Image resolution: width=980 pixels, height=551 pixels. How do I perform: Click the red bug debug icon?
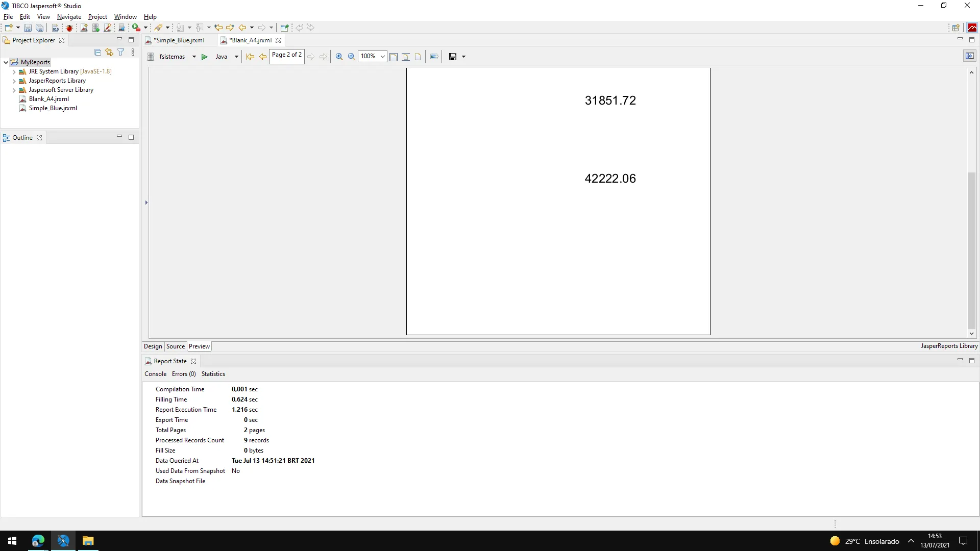[x=69, y=28]
